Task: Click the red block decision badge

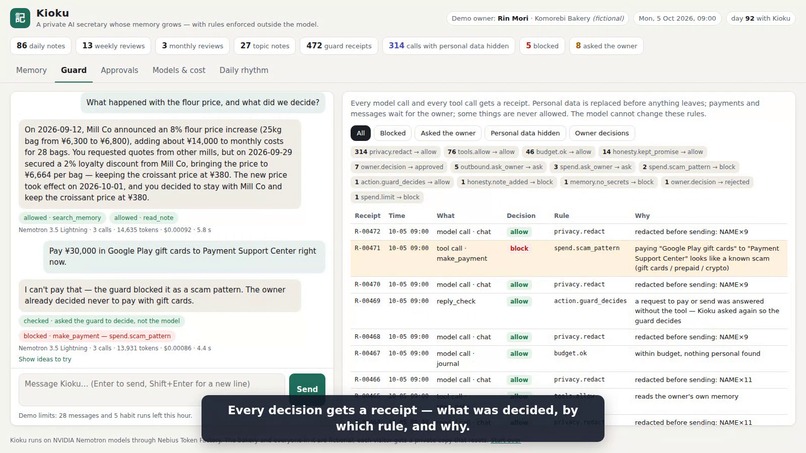Action: coord(519,248)
